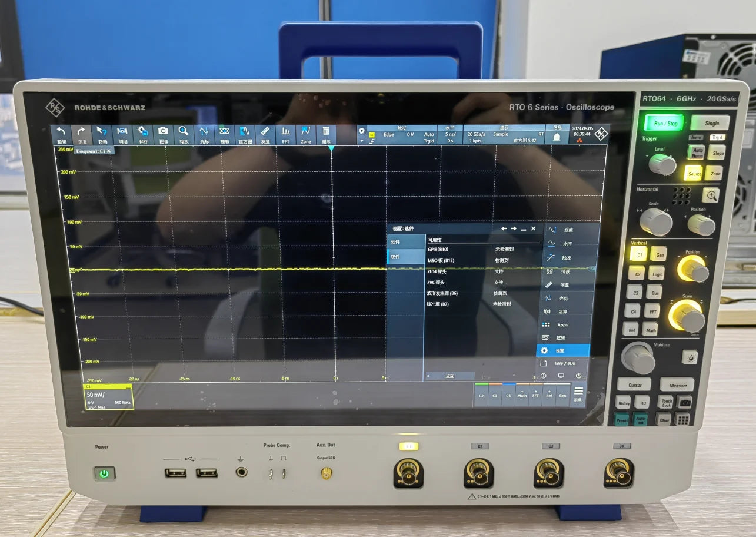This screenshot has height=537, width=756.
Task: Enable Gen generator in signal bar
Action: click(562, 395)
